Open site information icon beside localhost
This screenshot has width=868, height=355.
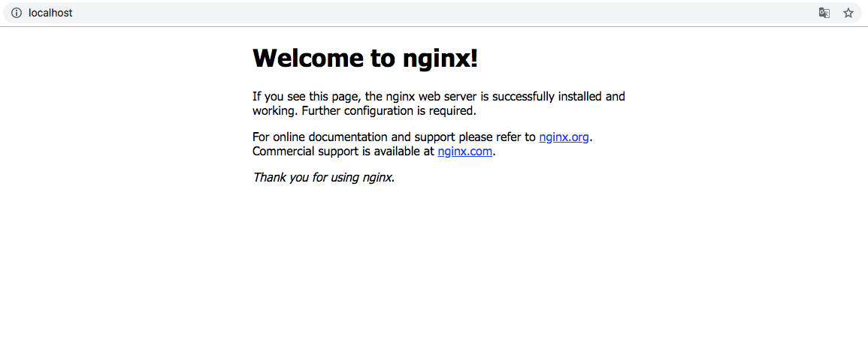(16, 13)
